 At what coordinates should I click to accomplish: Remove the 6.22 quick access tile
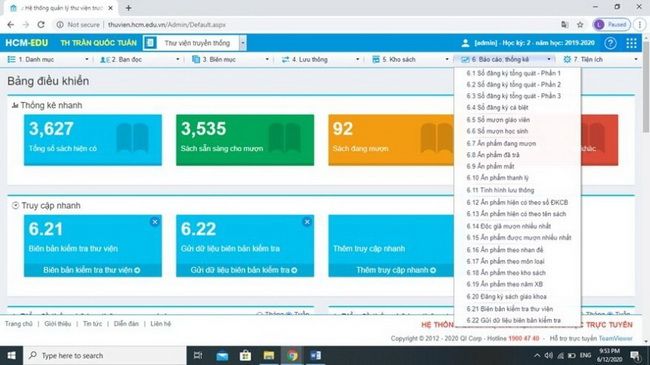[307, 222]
